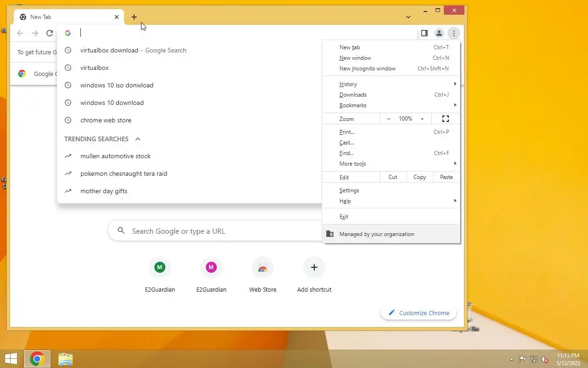The height and width of the screenshot is (368, 588).
Task: Open Downloads from Chrome menu
Action: click(391, 95)
